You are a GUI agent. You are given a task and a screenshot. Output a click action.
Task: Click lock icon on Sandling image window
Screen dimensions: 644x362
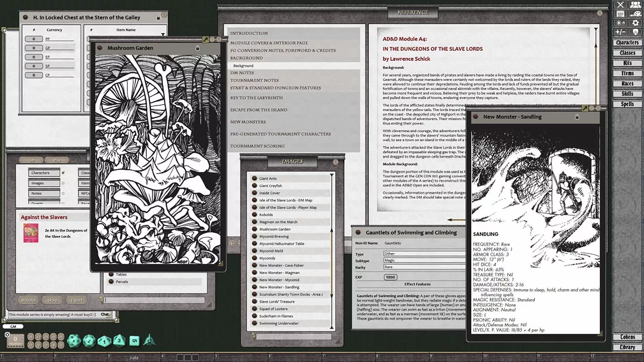[x=577, y=117]
